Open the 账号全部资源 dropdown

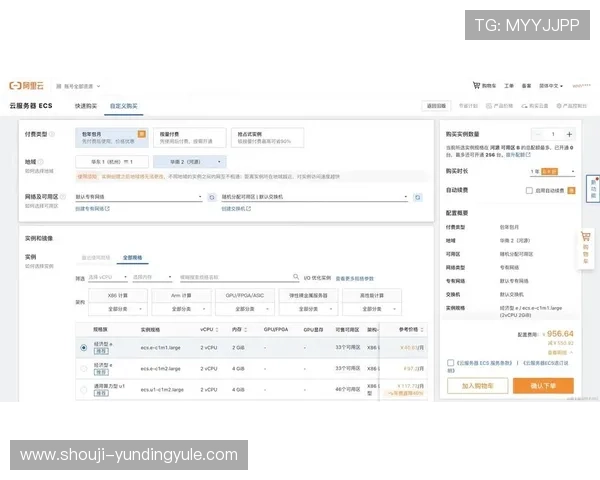(x=78, y=86)
